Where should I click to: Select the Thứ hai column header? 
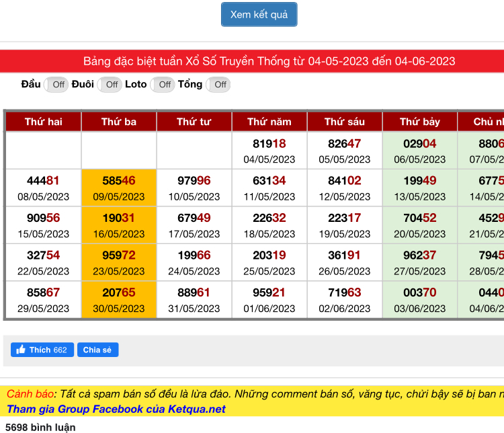[x=44, y=122]
